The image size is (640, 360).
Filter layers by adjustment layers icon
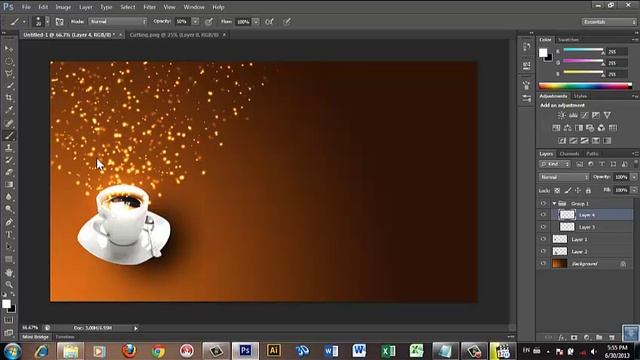click(x=591, y=164)
